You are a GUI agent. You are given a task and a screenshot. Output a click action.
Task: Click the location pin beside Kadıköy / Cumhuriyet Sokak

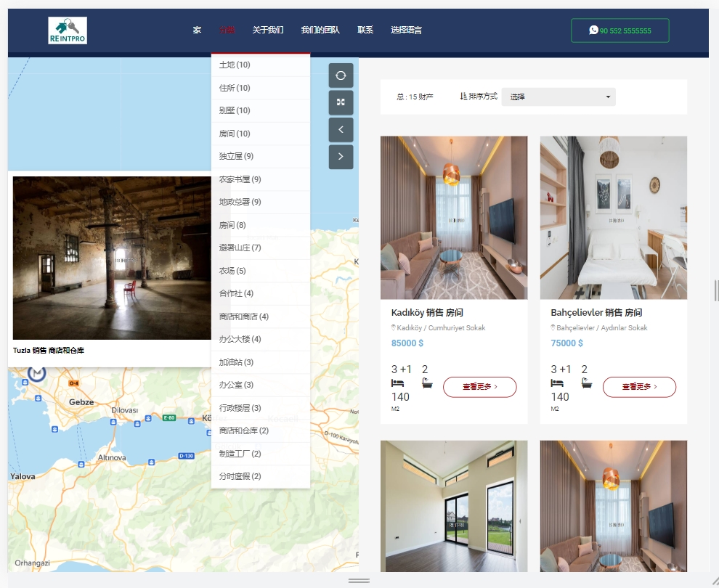[x=393, y=327]
